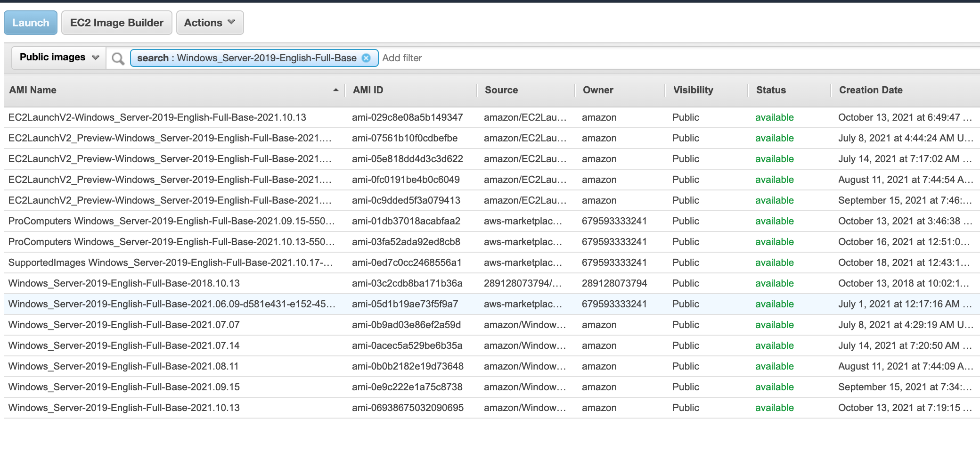
Task: Select Windows_Server-2019-English-Full-Base-2021.09.15 AMI name
Action: [x=124, y=387]
